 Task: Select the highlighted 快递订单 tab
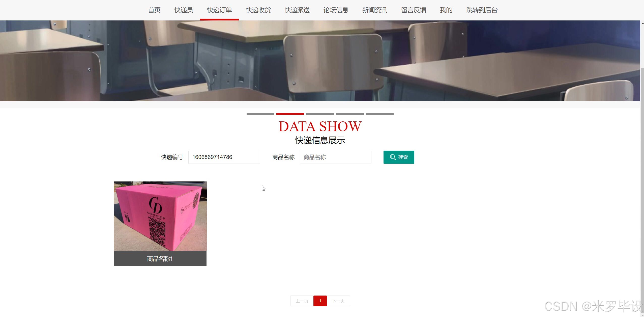point(219,10)
